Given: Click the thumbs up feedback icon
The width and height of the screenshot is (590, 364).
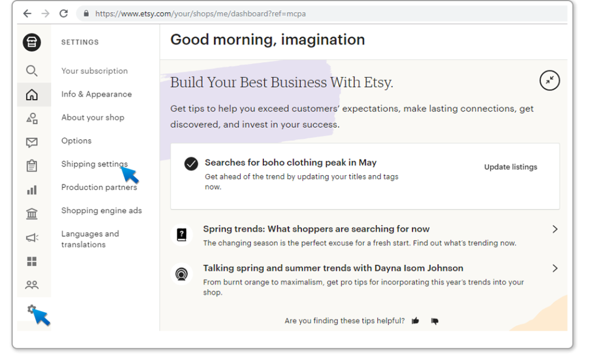Looking at the screenshot, I should (x=415, y=321).
